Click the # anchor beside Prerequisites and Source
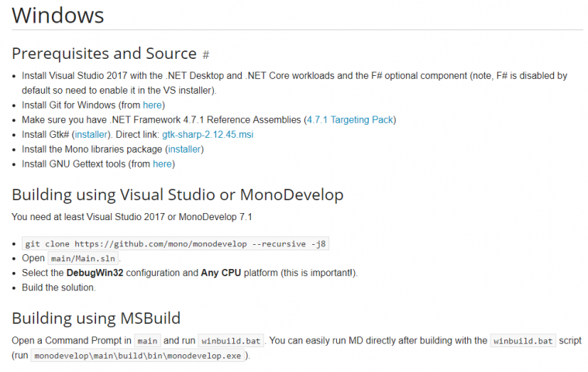588x372 pixels. pos(206,55)
